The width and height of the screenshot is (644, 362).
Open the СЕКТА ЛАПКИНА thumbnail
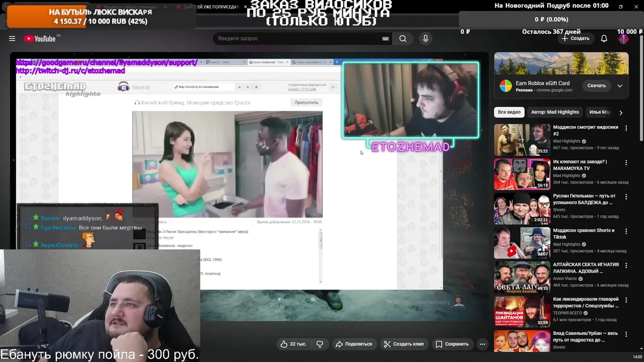tap(522, 277)
